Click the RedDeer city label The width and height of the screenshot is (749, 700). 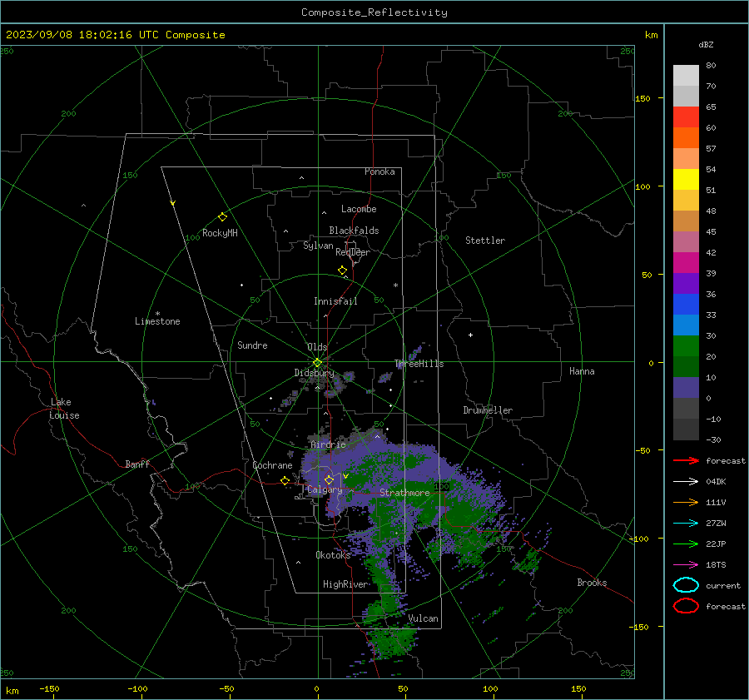point(353,252)
